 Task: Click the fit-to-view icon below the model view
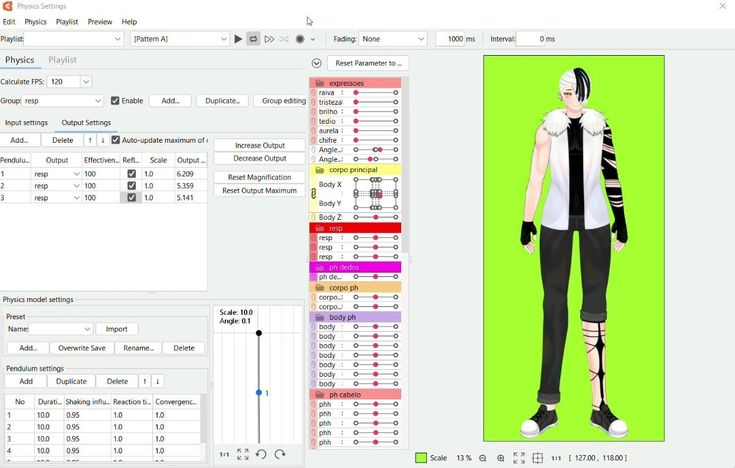click(x=519, y=458)
